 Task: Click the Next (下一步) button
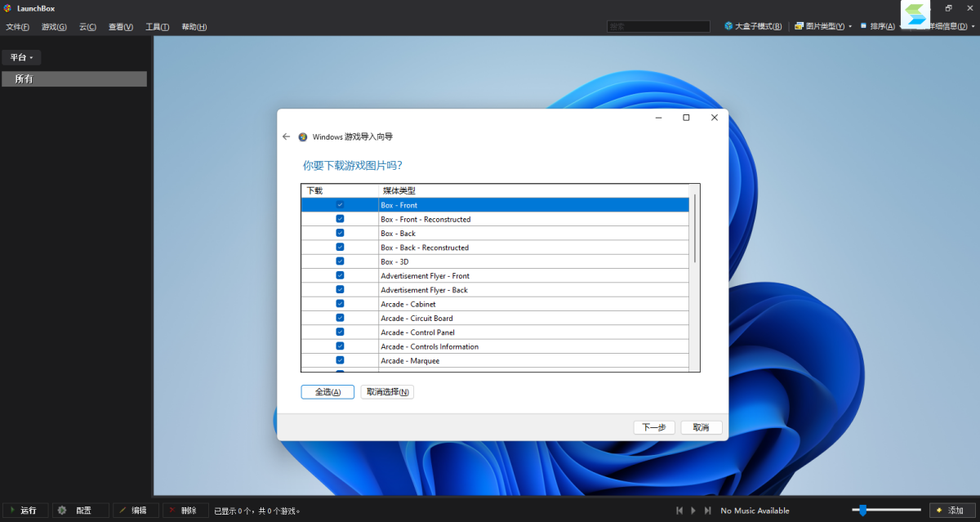(x=654, y=427)
